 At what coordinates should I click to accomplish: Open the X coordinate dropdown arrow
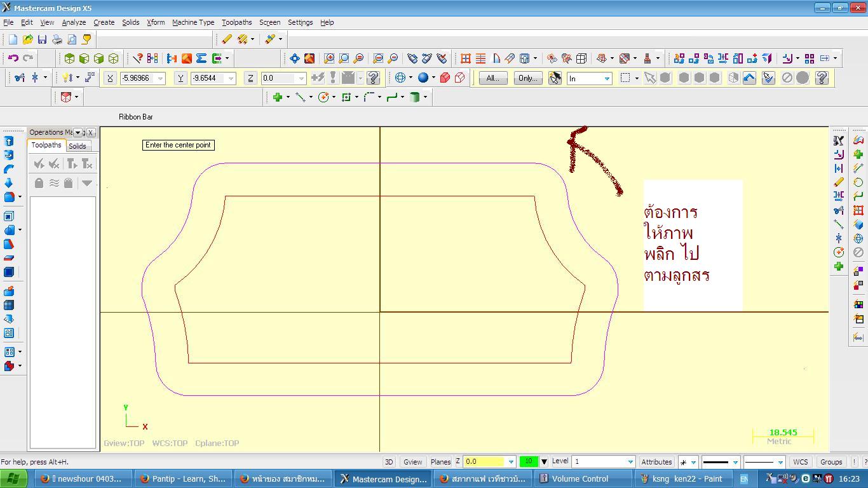(x=160, y=79)
